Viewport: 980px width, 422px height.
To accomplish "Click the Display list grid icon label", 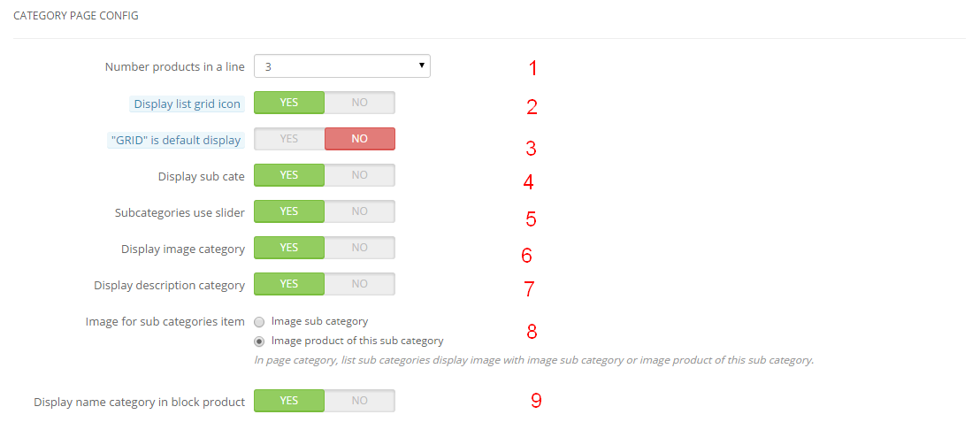I will click(187, 104).
